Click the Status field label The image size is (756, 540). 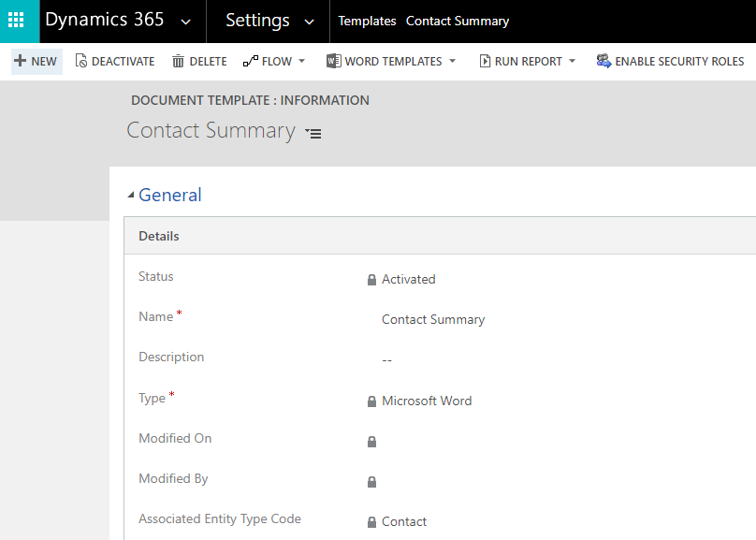pyautogui.click(x=155, y=276)
